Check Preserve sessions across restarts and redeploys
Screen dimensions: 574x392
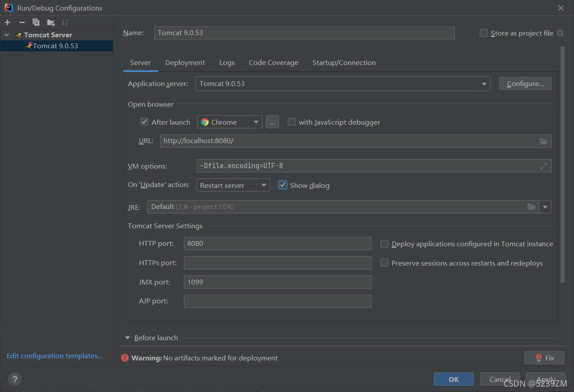point(385,263)
